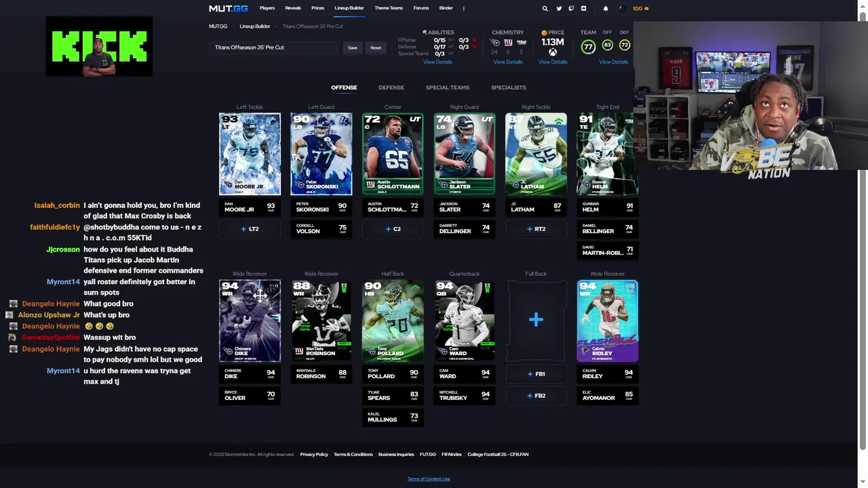The height and width of the screenshot is (488, 868).
Task: Select the Cam Ward Quarterback card
Action: tap(465, 321)
